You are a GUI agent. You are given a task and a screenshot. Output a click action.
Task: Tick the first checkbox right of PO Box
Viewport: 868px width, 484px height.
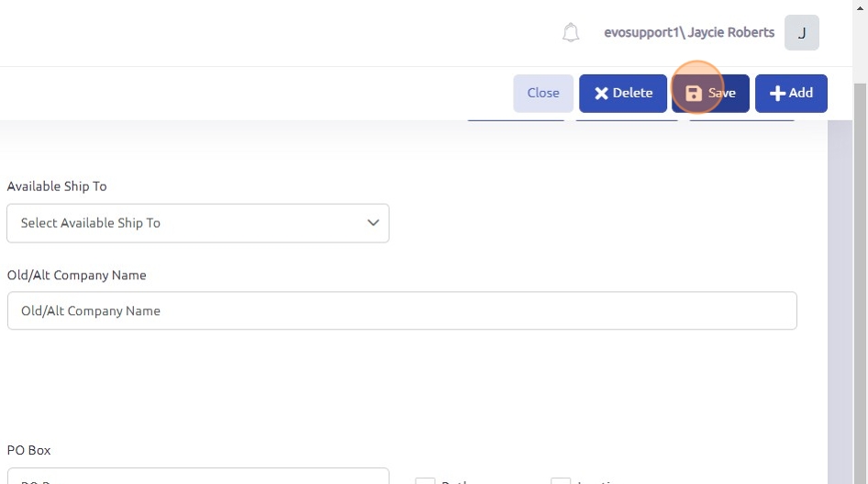click(425, 480)
